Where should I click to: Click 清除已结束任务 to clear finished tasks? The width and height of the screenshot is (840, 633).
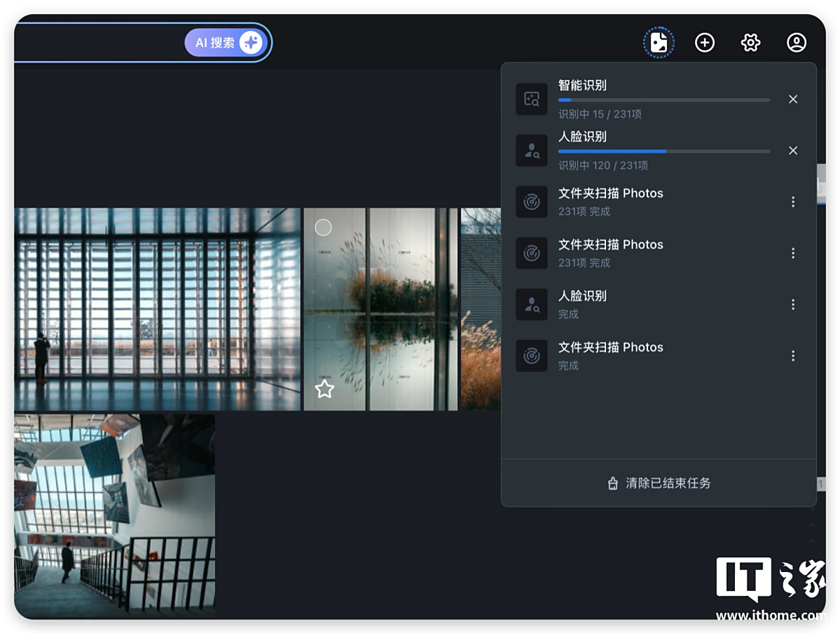tap(659, 483)
